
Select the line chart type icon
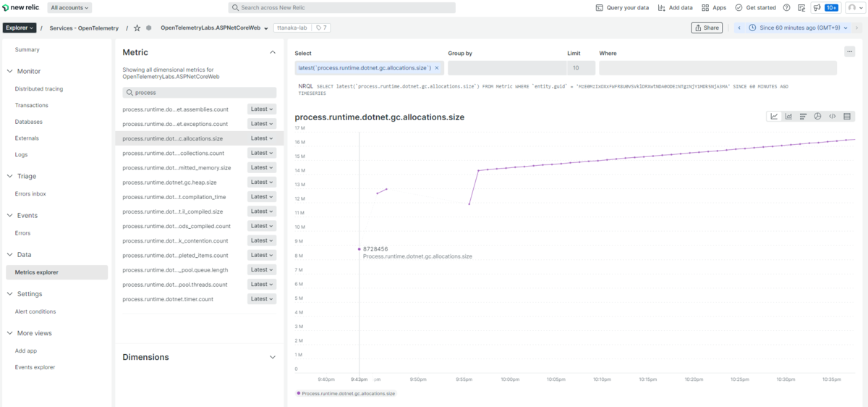pos(774,116)
